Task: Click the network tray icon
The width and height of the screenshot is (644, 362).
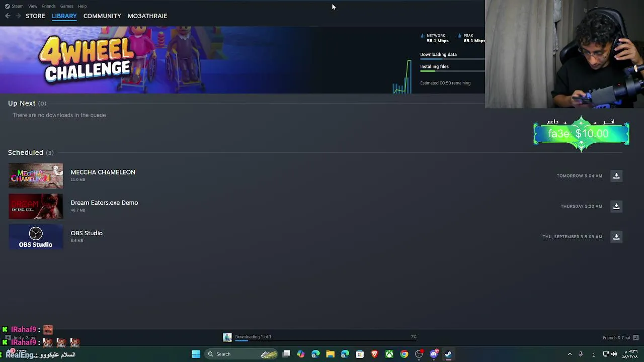Action: pyautogui.click(x=606, y=354)
